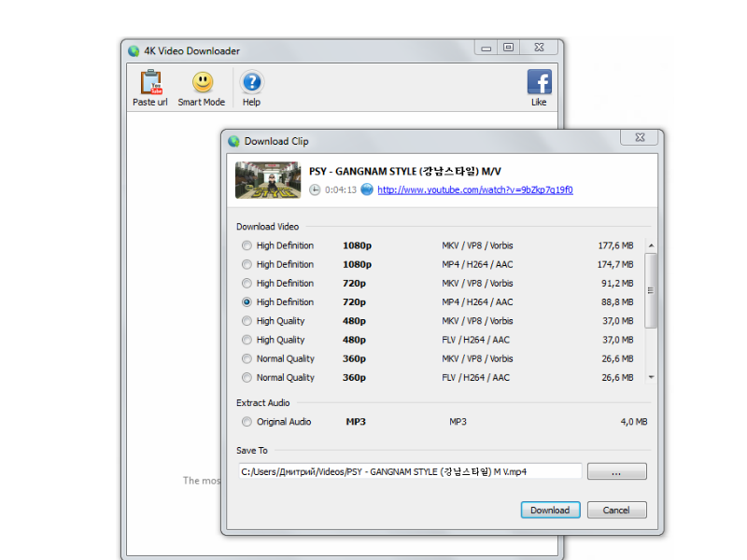This screenshot has width=747, height=560.
Task: Close the Download Clip dialog
Action: click(640, 137)
